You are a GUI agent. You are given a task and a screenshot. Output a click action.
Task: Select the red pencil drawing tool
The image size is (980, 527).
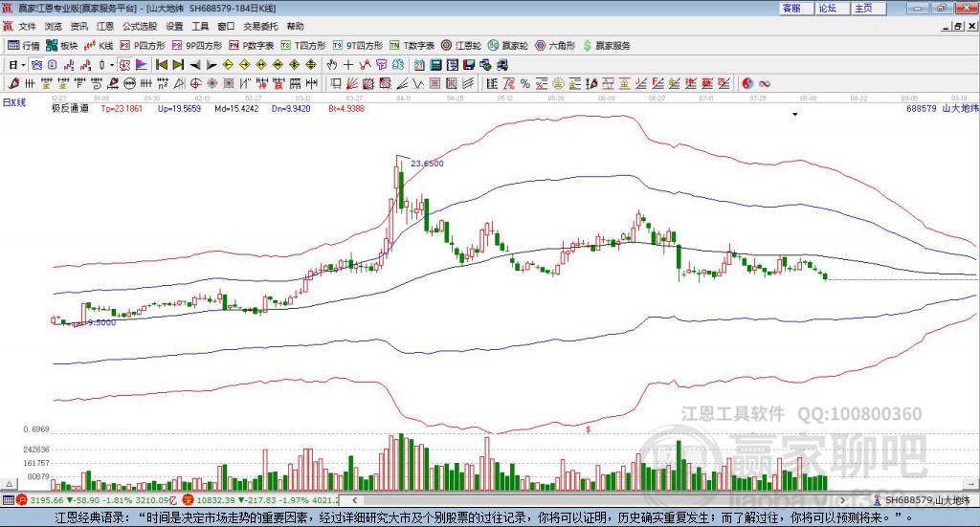(13, 83)
